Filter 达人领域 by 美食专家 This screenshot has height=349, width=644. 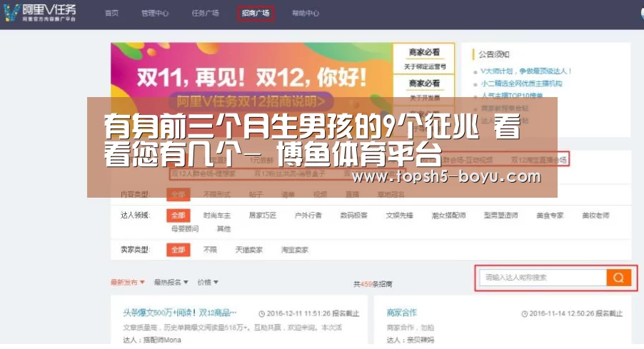pos(550,215)
